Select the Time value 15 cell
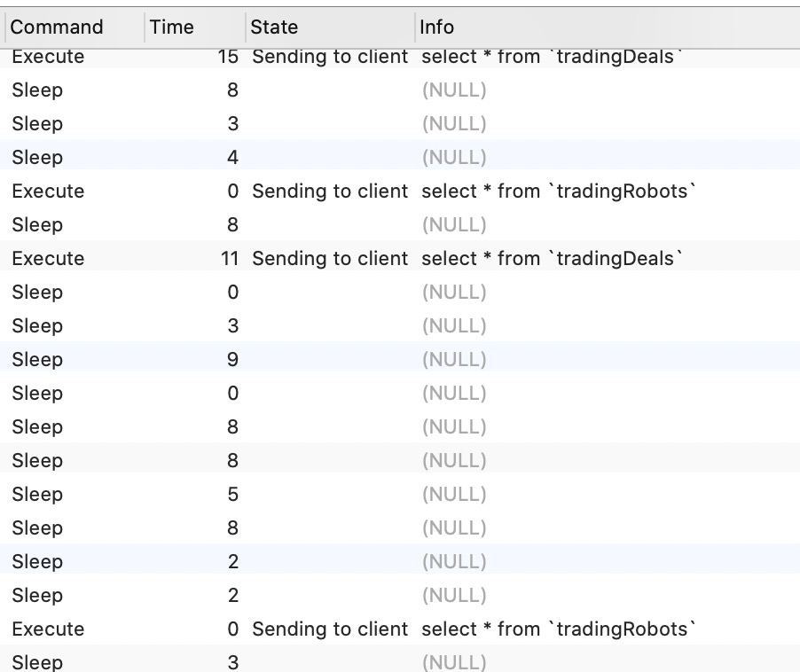The width and height of the screenshot is (800, 672). [228, 57]
